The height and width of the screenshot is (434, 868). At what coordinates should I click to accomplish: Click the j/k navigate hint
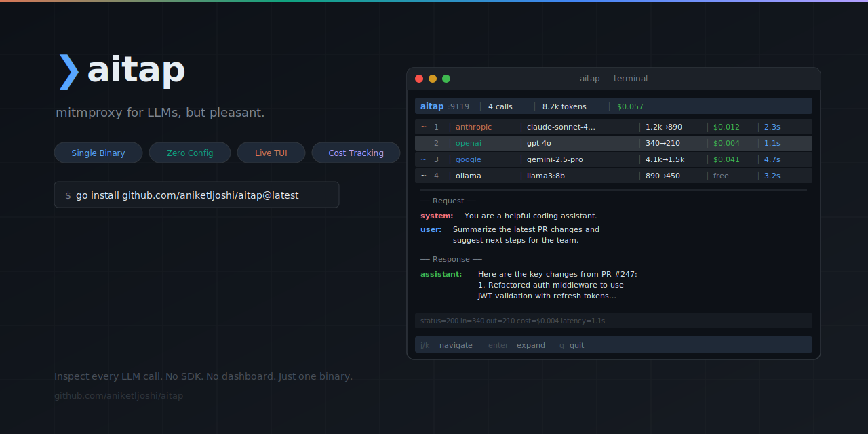[x=446, y=345]
